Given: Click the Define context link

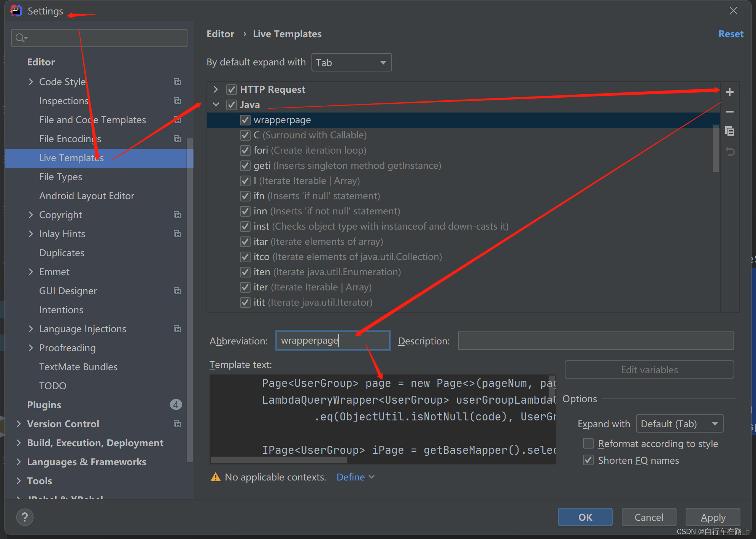Looking at the screenshot, I should point(351,477).
